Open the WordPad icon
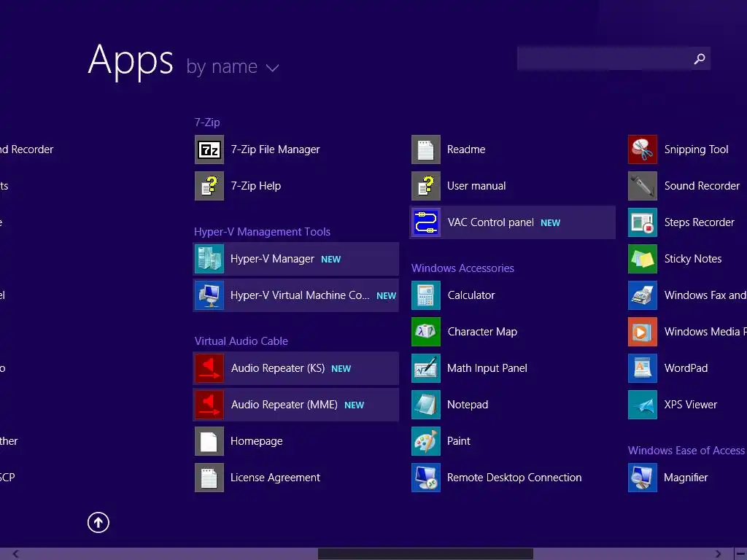The height and width of the screenshot is (560, 747). (643, 368)
